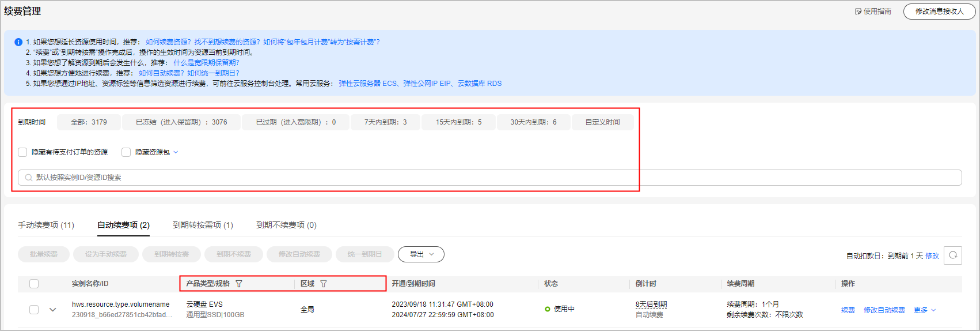The image size is (980, 331).
Task: Open the 导出 dropdown button
Action: [421, 254]
